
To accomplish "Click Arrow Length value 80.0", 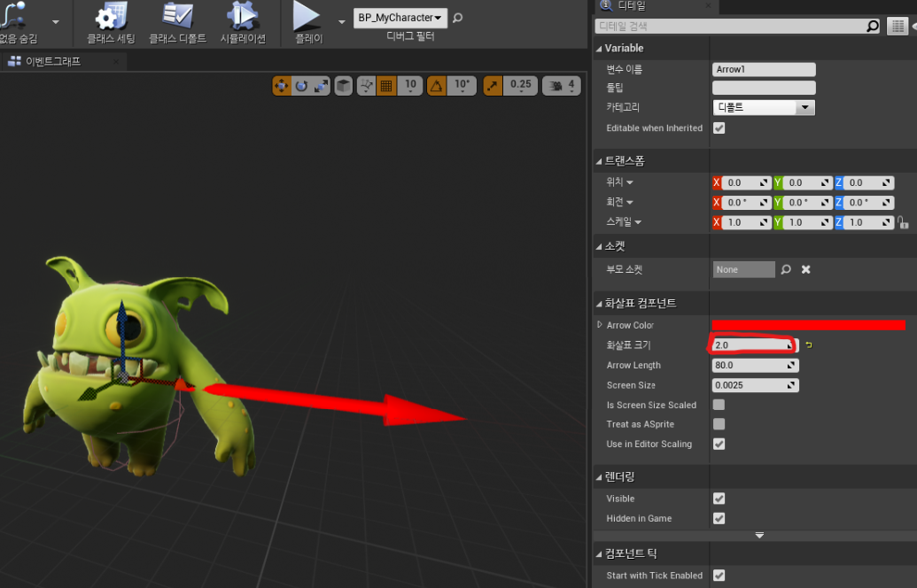I will [756, 366].
